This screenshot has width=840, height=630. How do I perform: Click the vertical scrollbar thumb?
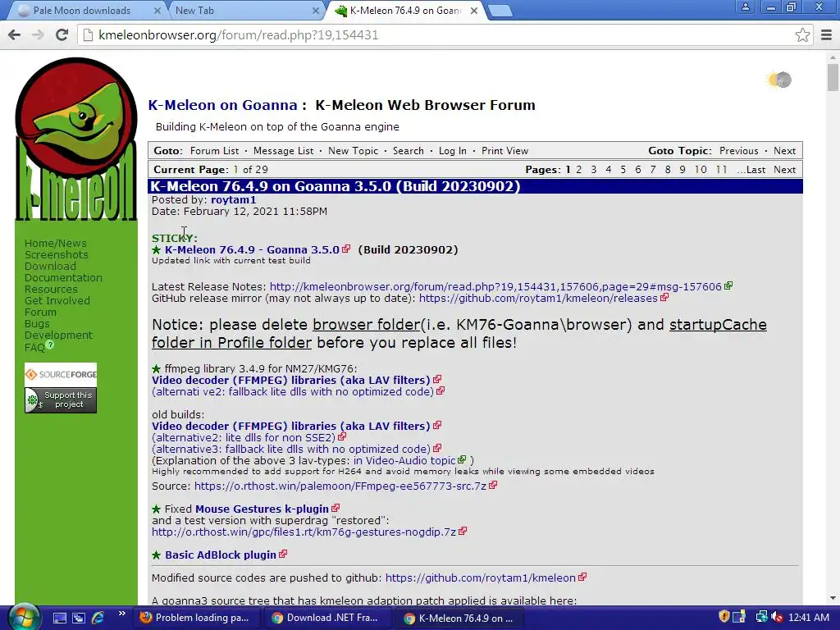pyautogui.click(x=833, y=77)
